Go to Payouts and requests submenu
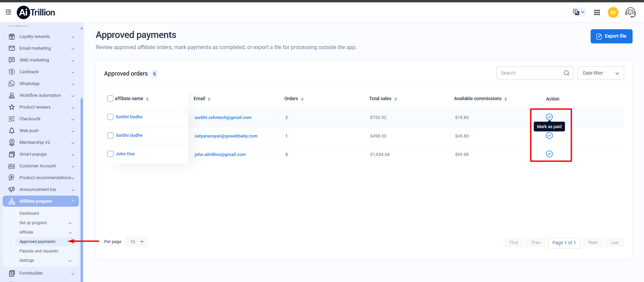644x282 pixels. [39, 251]
